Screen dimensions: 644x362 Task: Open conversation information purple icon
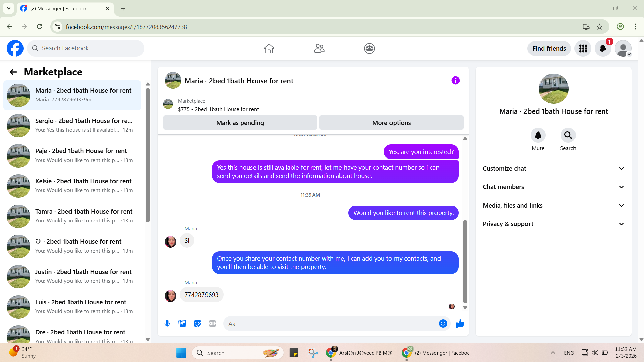click(x=455, y=80)
